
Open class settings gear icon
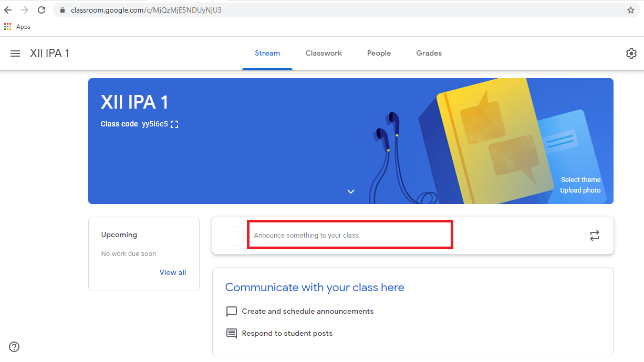click(631, 54)
